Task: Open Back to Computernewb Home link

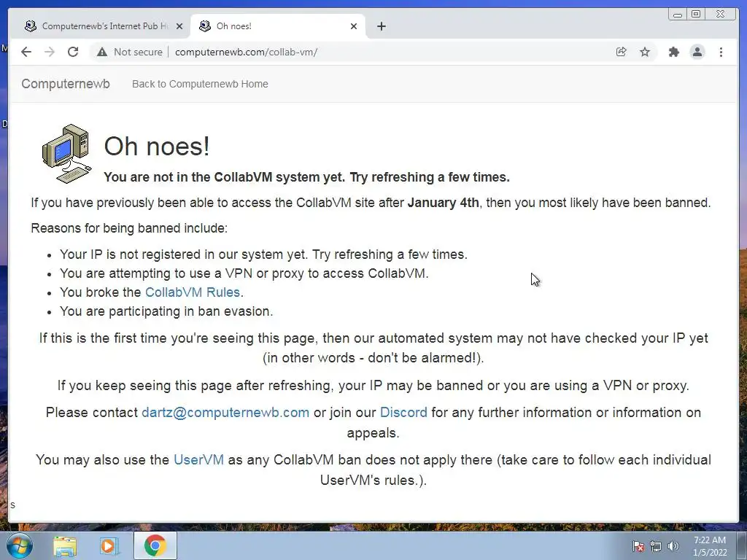Action: click(x=200, y=84)
